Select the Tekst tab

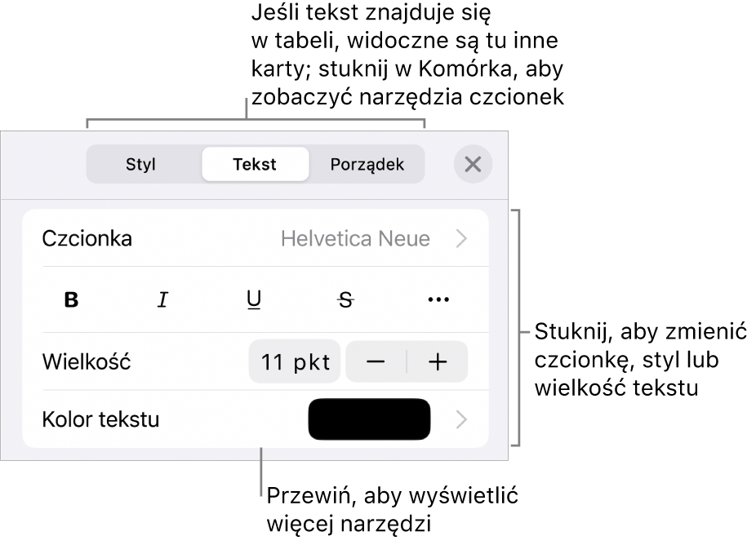(x=255, y=164)
